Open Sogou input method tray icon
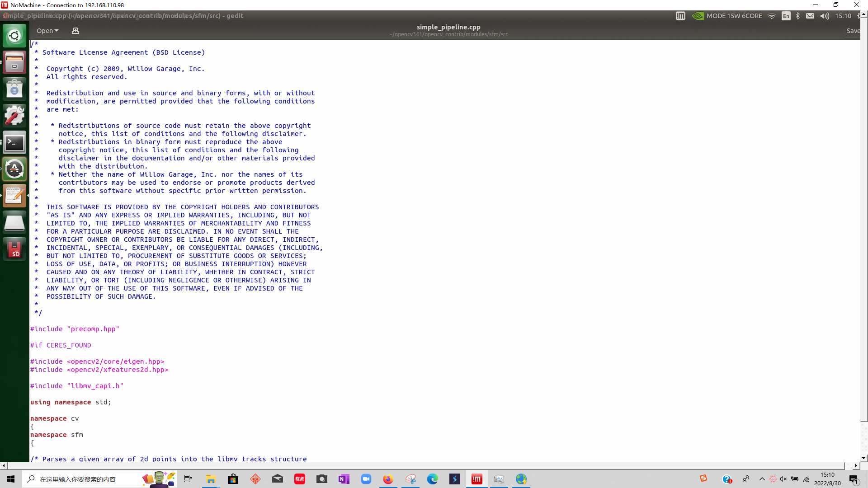The width and height of the screenshot is (868, 488). [x=703, y=479]
